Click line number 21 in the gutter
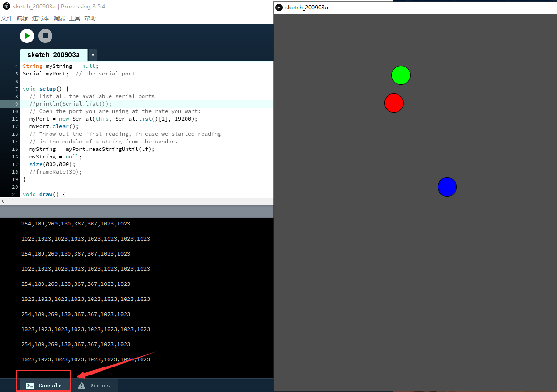Viewport: 557px width, 392px height. pos(15,194)
